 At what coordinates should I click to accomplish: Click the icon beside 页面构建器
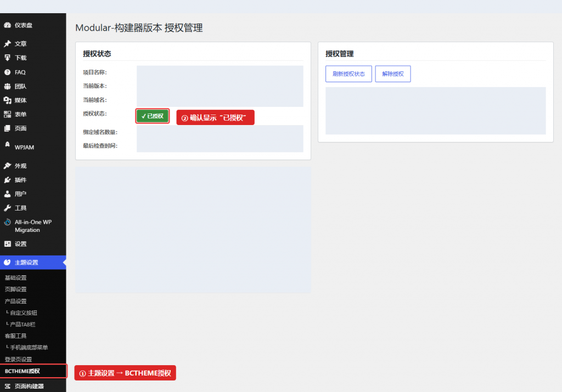[7, 387]
